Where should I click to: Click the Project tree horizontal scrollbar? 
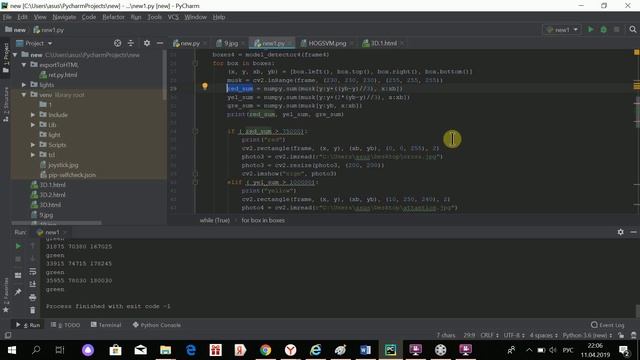click(56, 223)
